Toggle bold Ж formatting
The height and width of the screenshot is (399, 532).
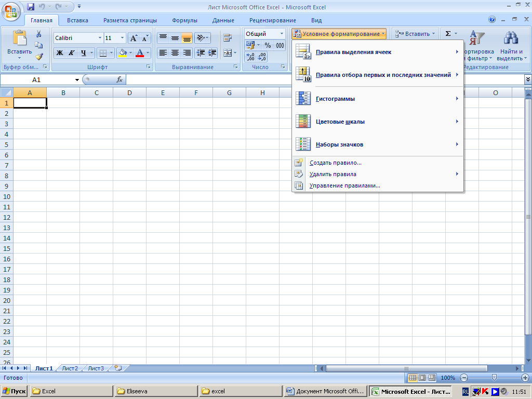(60, 52)
